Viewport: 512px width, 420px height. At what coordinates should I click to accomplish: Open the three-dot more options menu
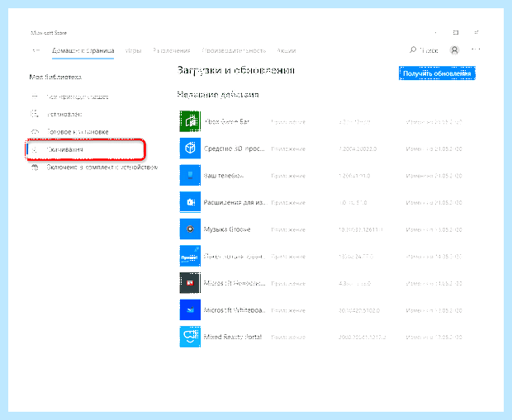476,50
